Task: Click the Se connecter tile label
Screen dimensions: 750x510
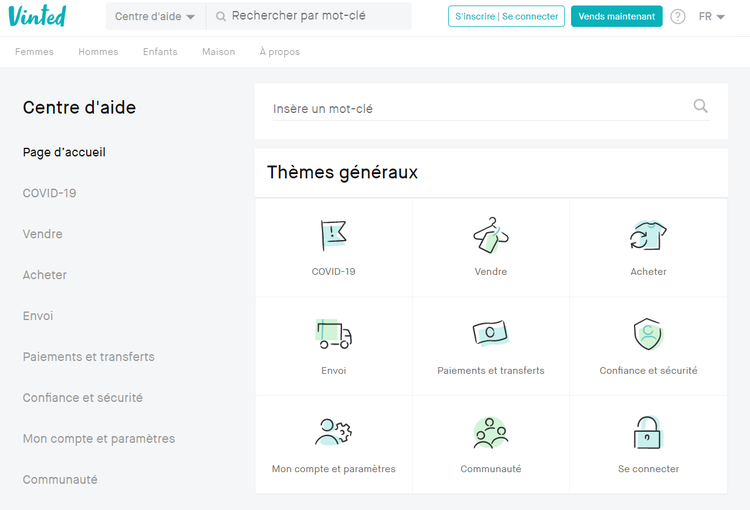Action: 648,469
